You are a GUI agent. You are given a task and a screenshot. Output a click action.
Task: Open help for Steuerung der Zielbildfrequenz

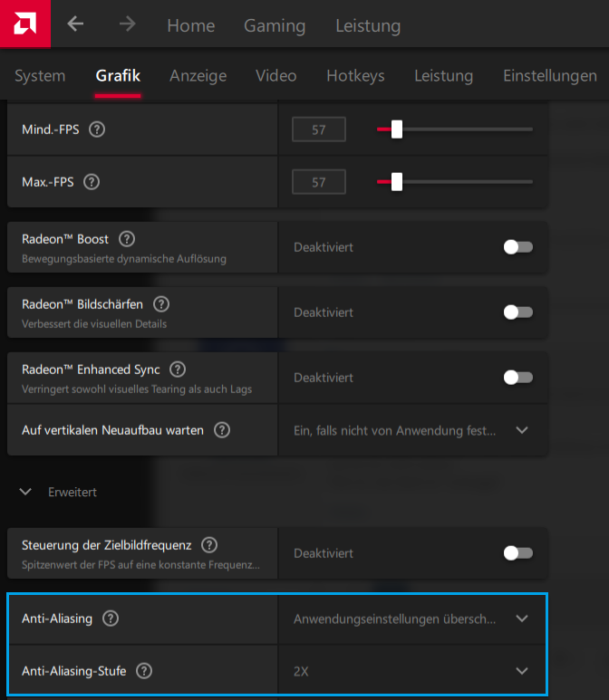pos(209,544)
